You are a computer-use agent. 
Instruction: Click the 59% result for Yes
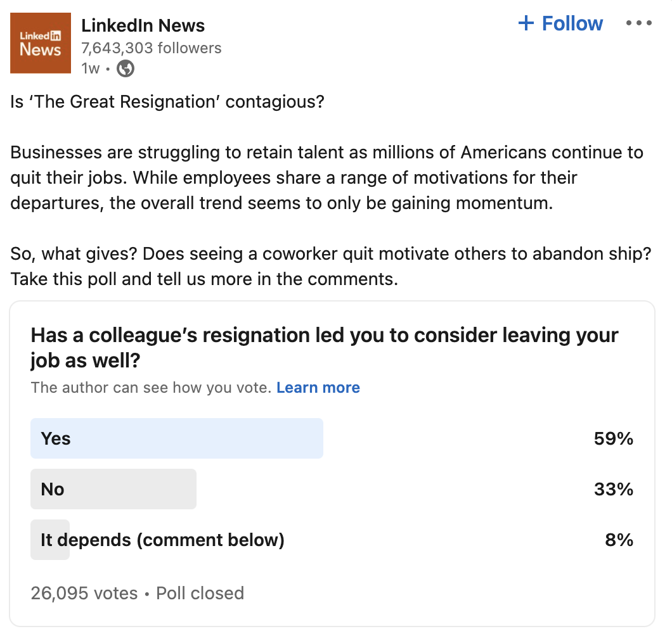pyautogui.click(x=613, y=438)
